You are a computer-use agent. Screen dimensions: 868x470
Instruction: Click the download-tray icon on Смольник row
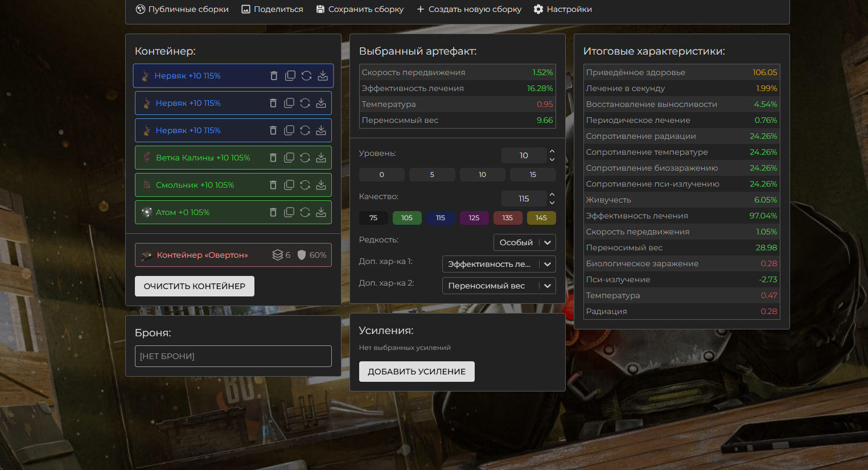(321, 185)
